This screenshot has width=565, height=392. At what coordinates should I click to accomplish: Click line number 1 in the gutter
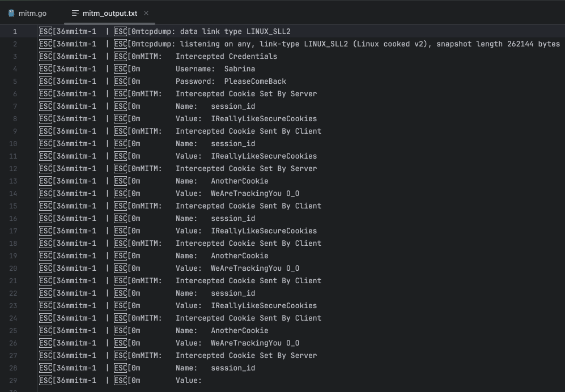point(15,32)
